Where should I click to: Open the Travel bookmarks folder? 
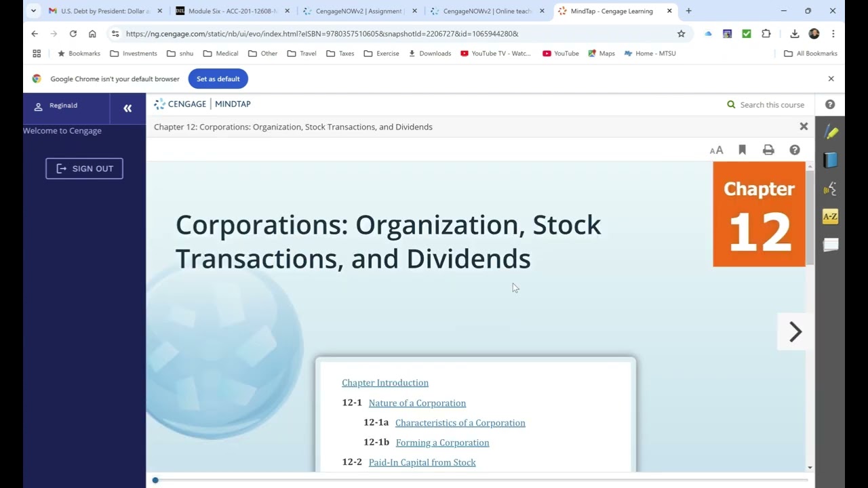302,54
